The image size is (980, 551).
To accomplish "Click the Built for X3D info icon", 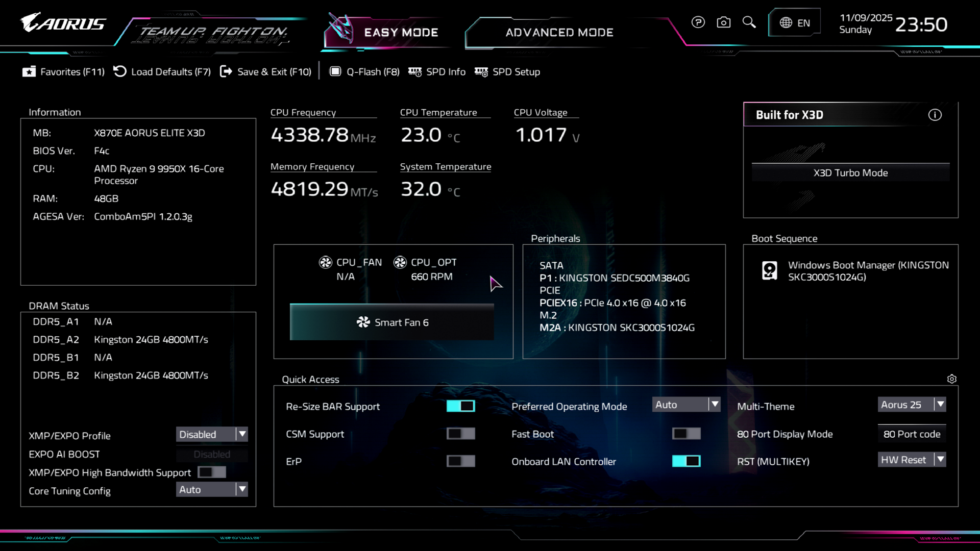I will coord(935,115).
